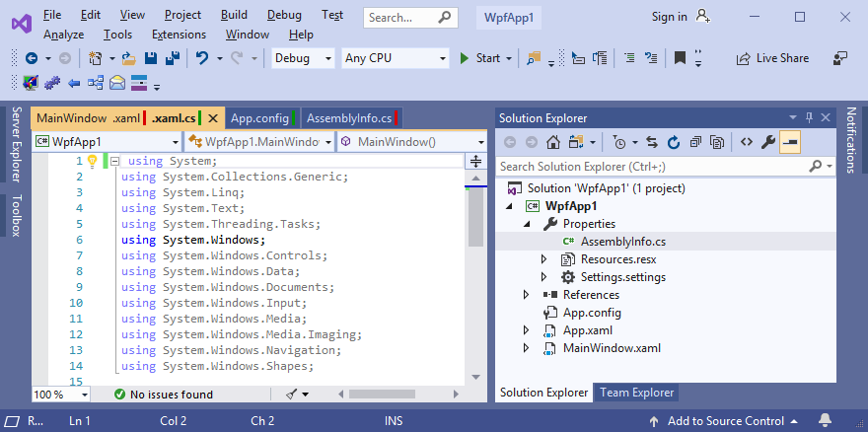The image size is (868, 432).
Task: Click the Refresh icon in Solution Explorer
Action: [674, 142]
